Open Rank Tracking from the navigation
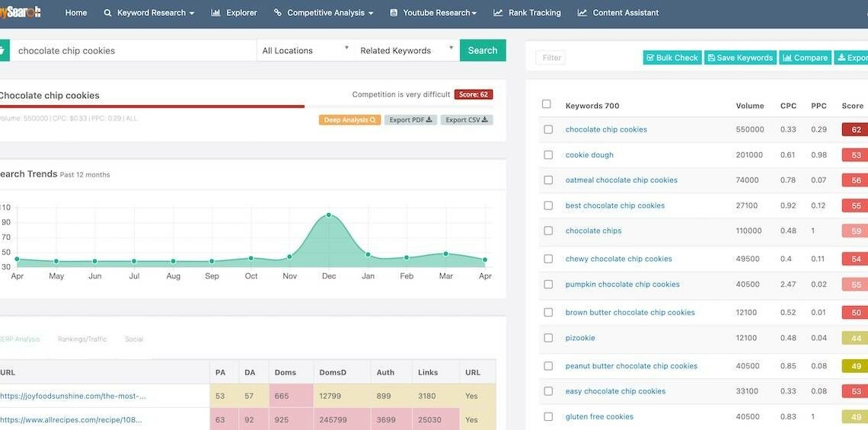868x430 pixels. 527,13
